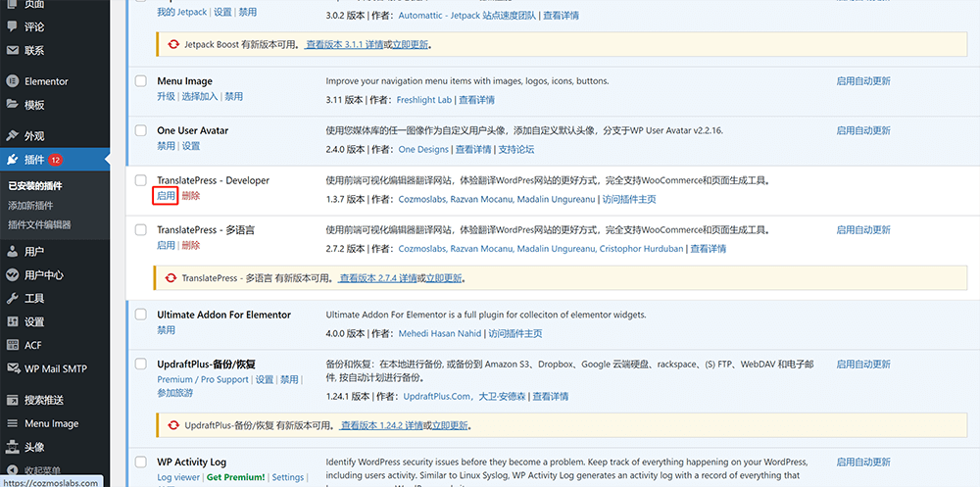Click the 头像 avatar icon in sidebar
This screenshot has height=487, width=980.
point(12,447)
